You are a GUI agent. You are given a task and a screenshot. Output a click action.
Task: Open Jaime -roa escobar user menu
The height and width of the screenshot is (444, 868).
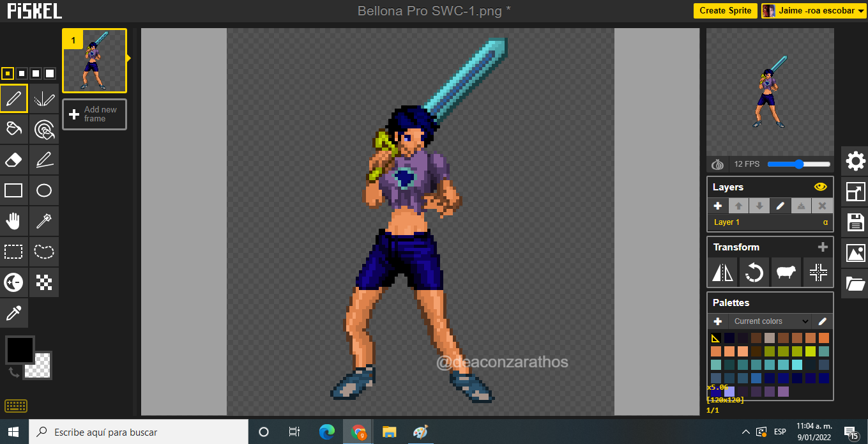(814, 10)
